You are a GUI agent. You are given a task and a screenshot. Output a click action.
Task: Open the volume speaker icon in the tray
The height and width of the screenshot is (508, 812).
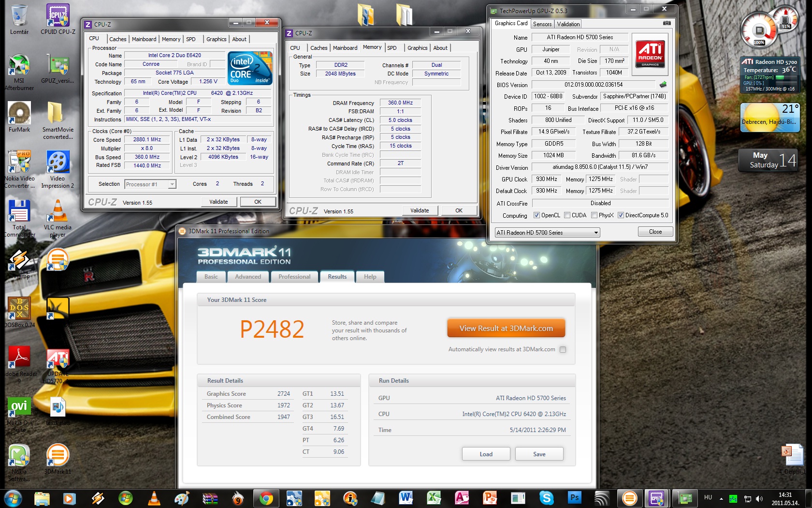759,498
